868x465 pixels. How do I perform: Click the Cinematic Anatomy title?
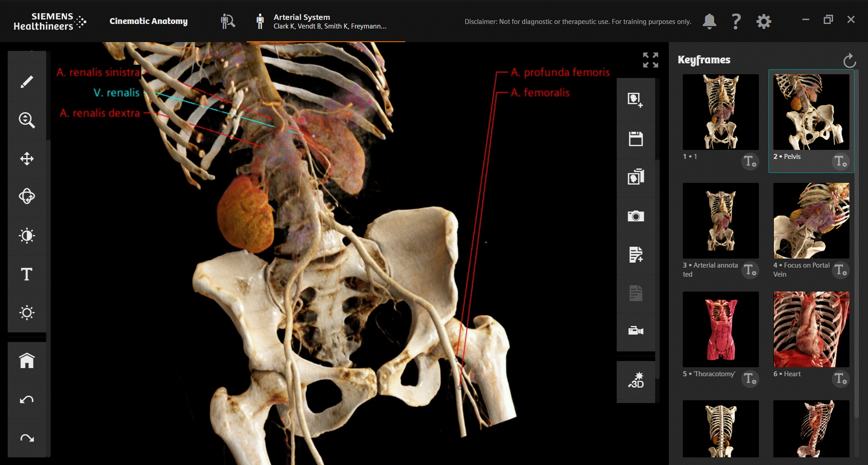pos(149,21)
